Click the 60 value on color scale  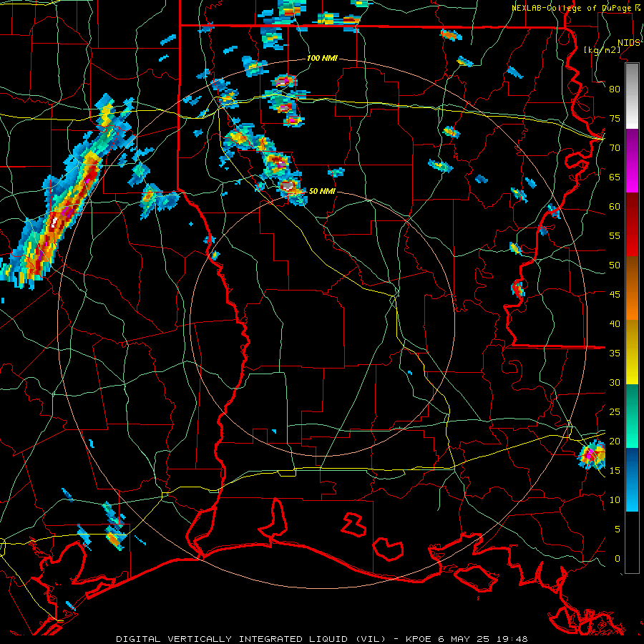coord(615,207)
